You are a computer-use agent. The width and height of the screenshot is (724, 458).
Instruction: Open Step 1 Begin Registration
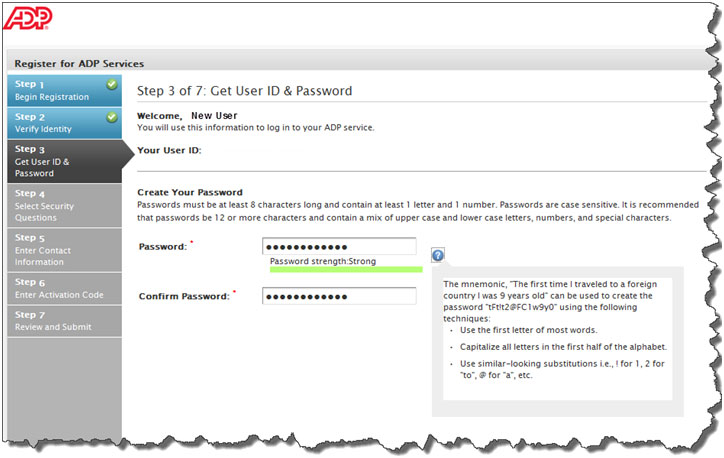point(65,90)
